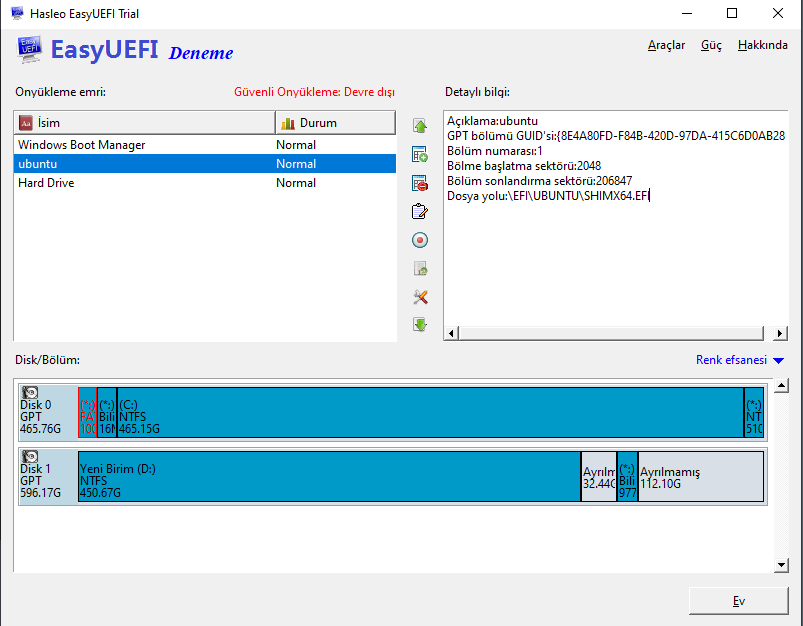Select the C: NTFS 465.15G partition
The image size is (803, 626).
coord(430,412)
